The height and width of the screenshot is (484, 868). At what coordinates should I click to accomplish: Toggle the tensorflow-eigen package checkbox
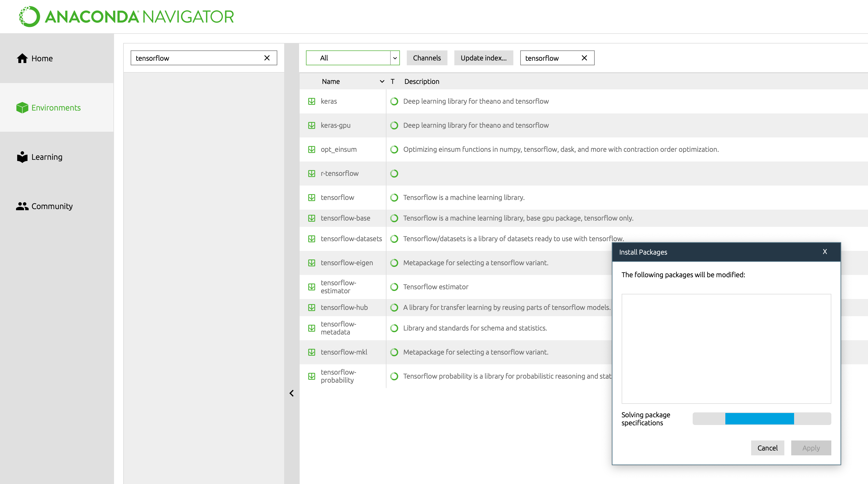pos(312,263)
